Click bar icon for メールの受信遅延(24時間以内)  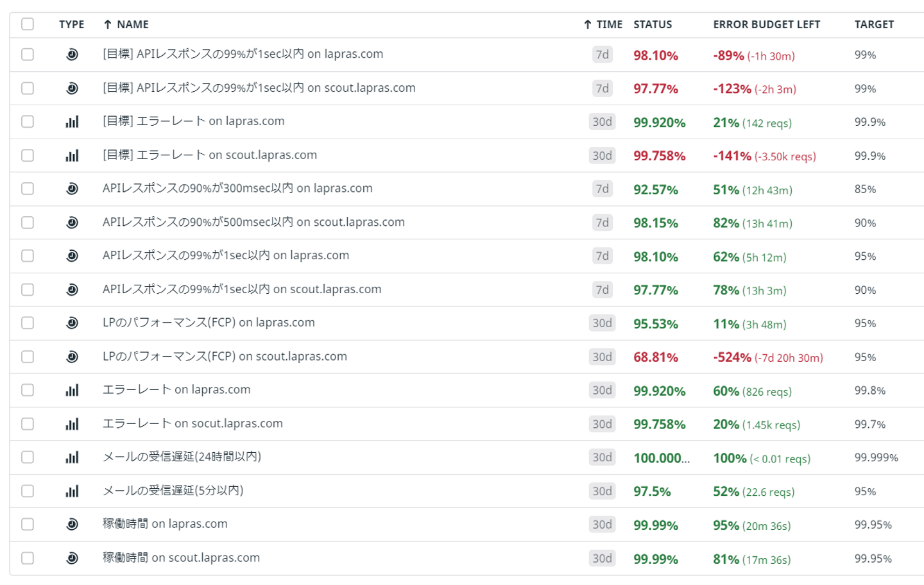(72, 457)
